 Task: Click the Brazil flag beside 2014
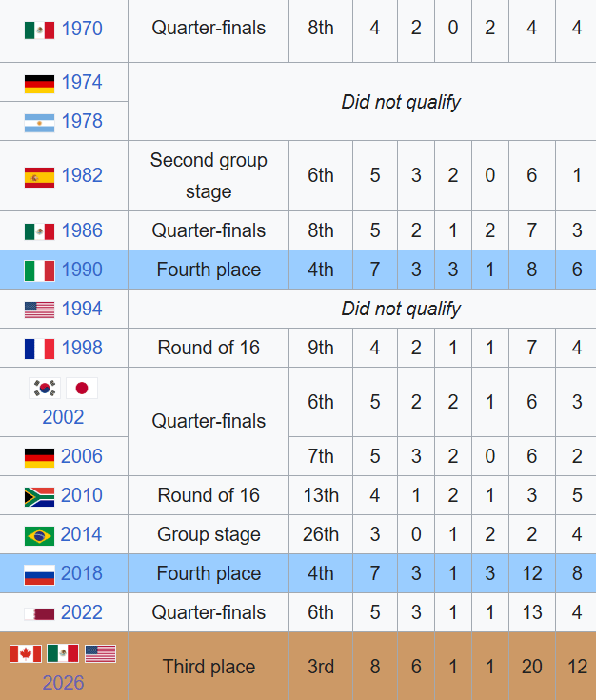[39, 536]
